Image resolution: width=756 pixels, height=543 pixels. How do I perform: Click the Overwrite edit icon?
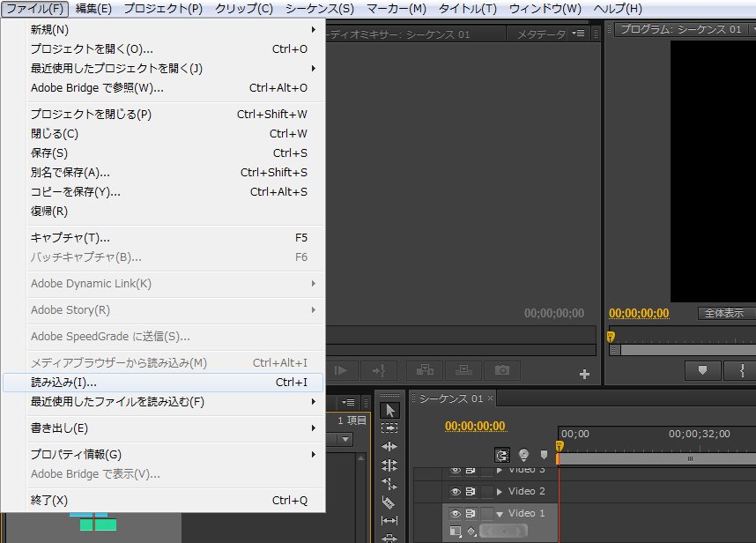[463, 370]
